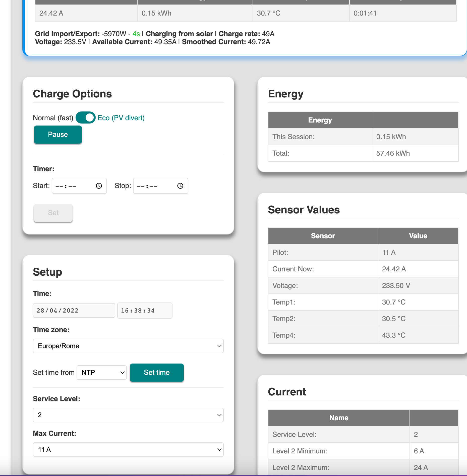Click the green 4s grid update indicator
The width and height of the screenshot is (467, 476).
[136, 34]
